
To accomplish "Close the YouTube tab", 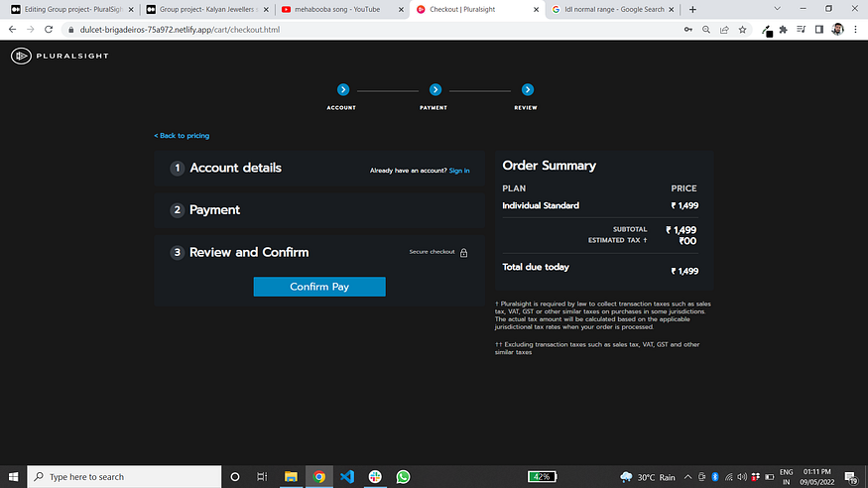I will 401,9.
